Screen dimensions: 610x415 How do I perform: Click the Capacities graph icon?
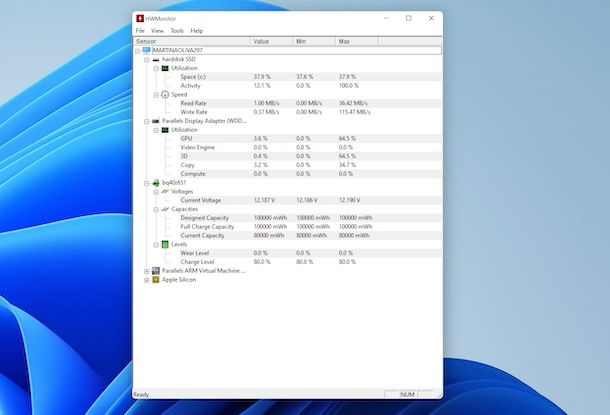coord(165,209)
